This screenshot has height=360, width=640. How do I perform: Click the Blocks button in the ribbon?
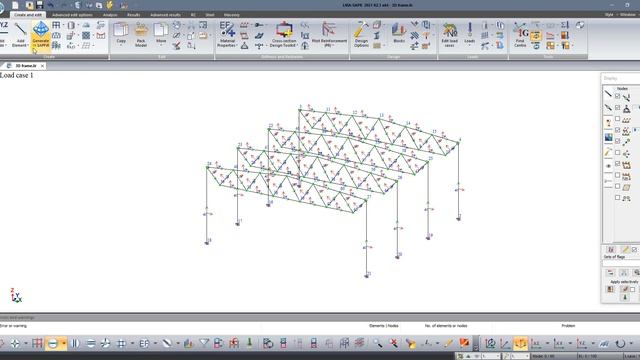pos(399,33)
